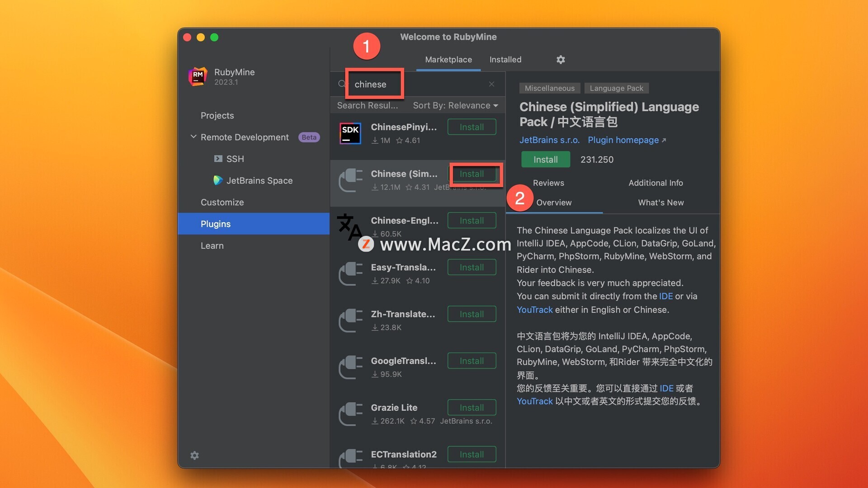This screenshot has height=488, width=868.
Task: Select Plugins in the sidebar
Action: pyautogui.click(x=254, y=224)
